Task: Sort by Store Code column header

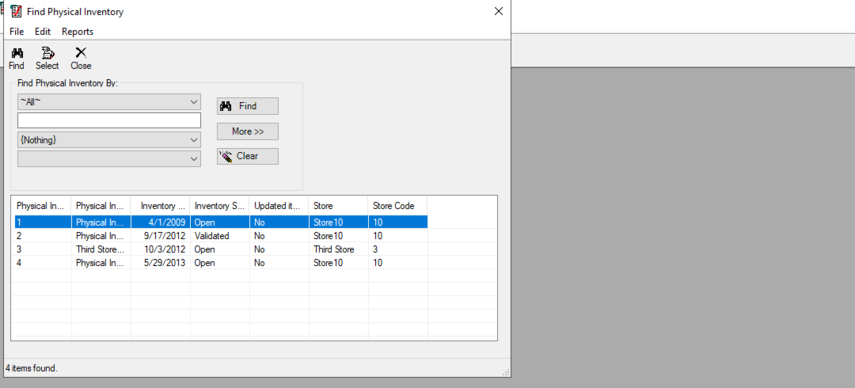Action: pos(398,206)
